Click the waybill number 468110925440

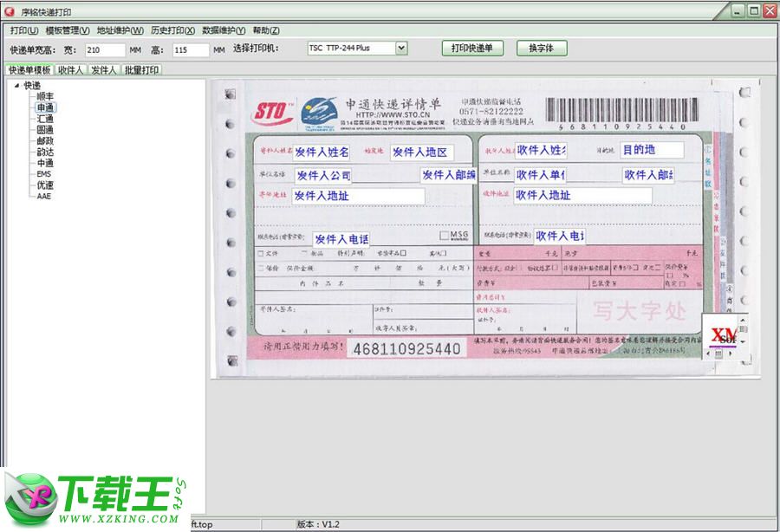[x=406, y=349]
